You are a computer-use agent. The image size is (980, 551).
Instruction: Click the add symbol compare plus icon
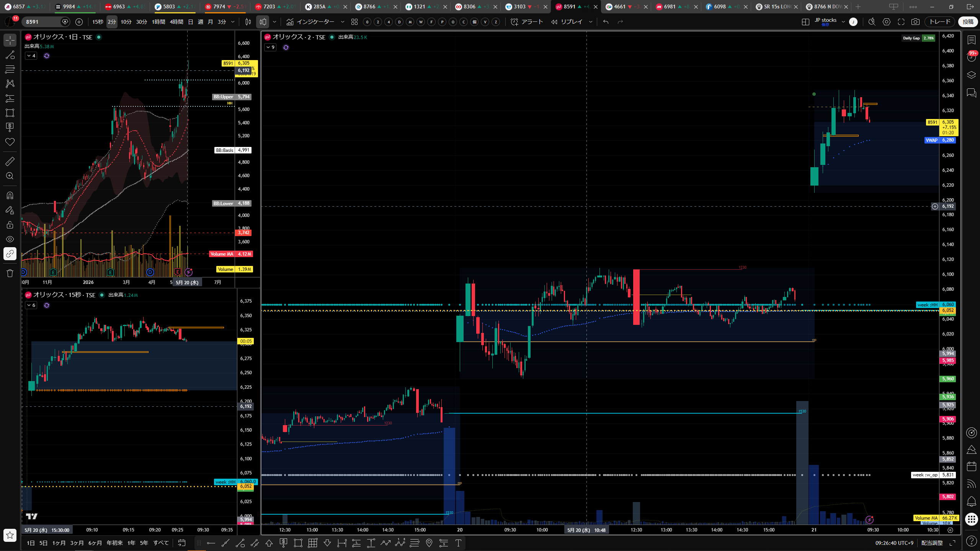click(79, 22)
